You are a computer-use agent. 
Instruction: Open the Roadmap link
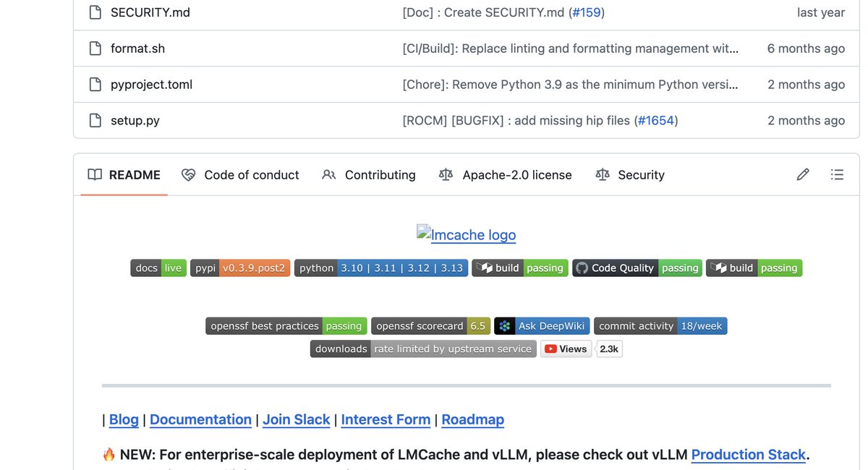pyautogui.click(x=473, y=419)
